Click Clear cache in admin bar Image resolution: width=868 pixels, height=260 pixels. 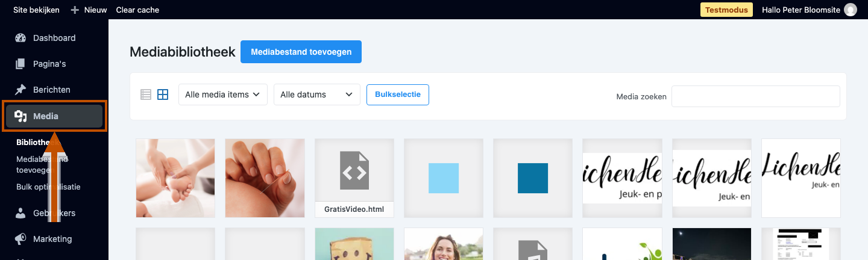coord(137,10)
